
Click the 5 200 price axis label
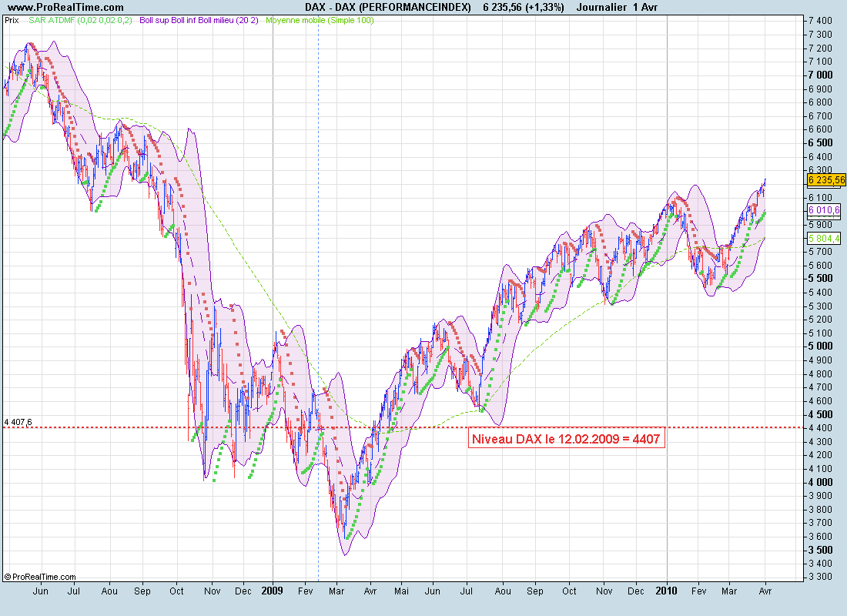[821, 320]
